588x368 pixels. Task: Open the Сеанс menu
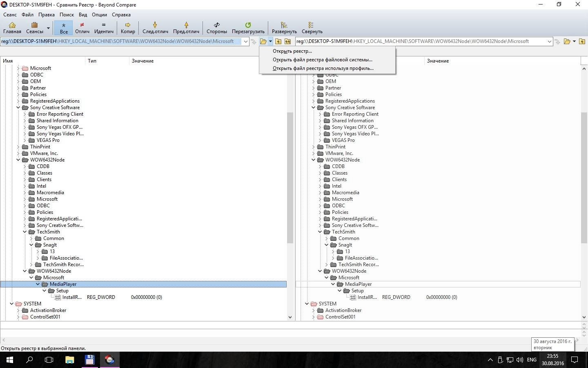tap(10, 14)
